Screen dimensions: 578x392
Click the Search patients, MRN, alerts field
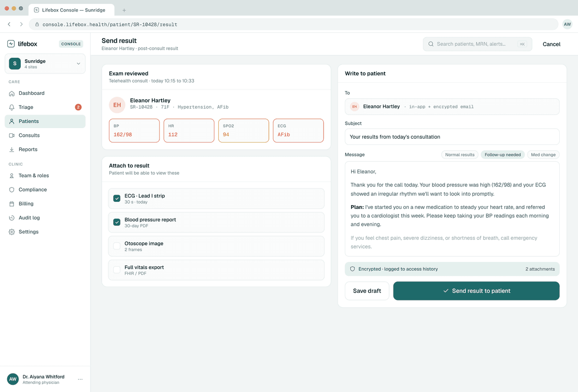click(478, 44)
